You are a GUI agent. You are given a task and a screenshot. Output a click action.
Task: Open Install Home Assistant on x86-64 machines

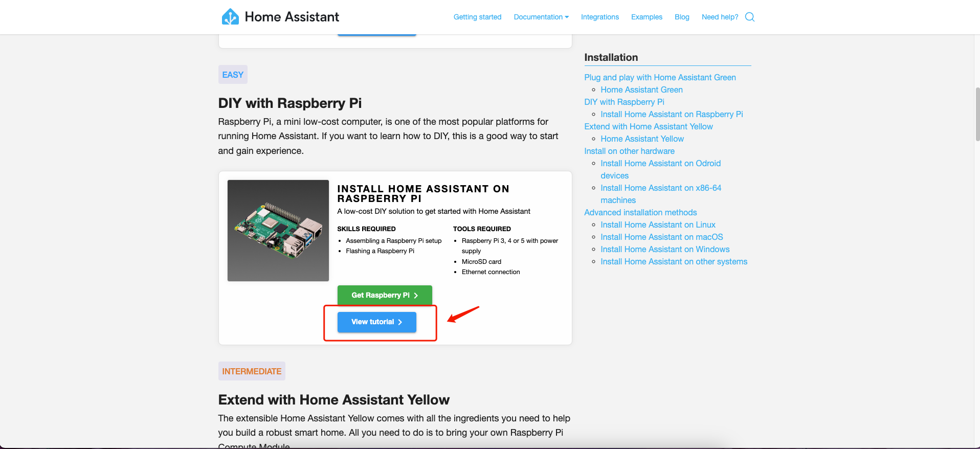pyautogui.click(x=661, y=194)
